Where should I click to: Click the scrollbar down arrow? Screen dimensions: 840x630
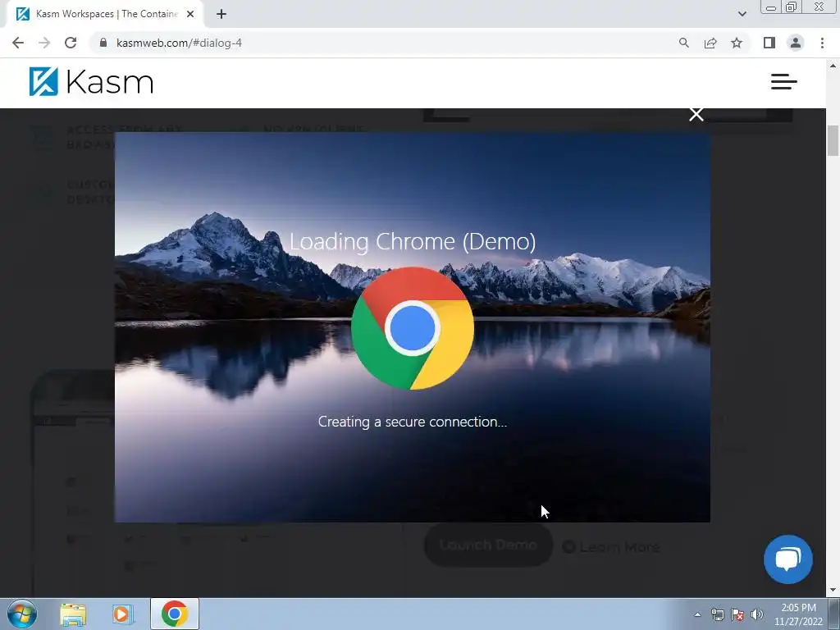point(833,591)
